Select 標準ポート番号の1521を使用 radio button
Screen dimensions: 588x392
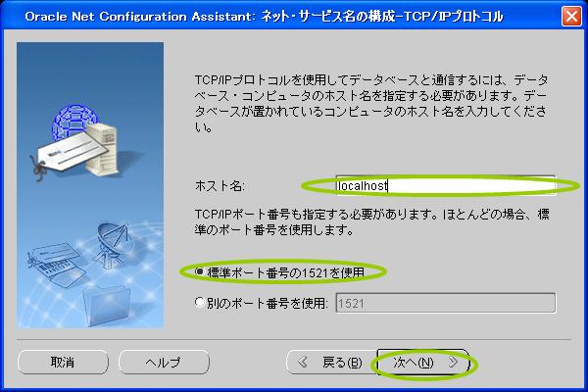coord(200,271)
